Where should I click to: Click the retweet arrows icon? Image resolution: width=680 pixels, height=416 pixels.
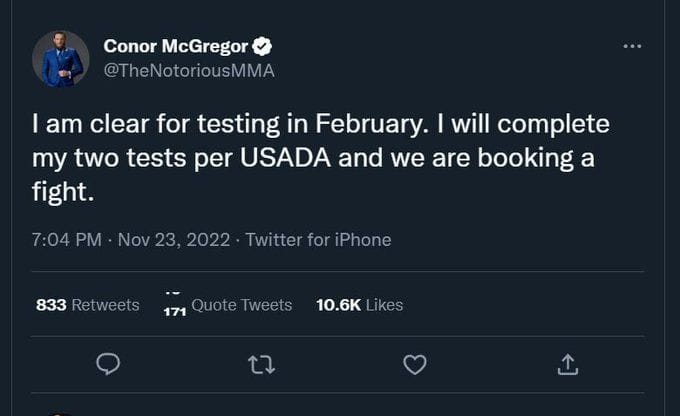click(261, 365)
